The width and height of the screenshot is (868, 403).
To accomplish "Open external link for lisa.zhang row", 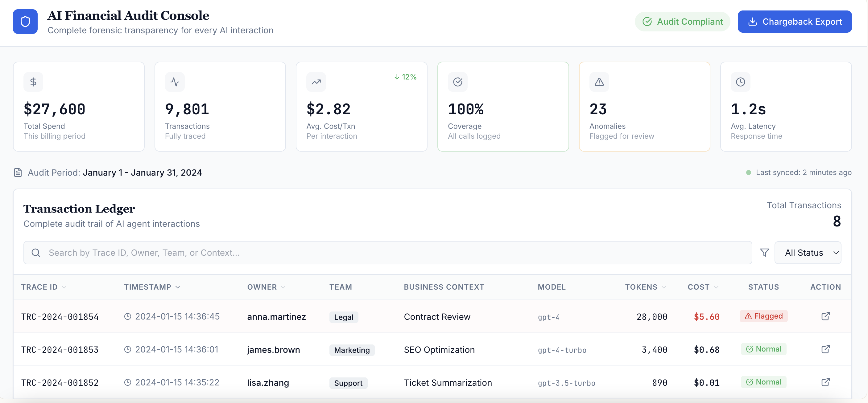I will coord(825,382).
